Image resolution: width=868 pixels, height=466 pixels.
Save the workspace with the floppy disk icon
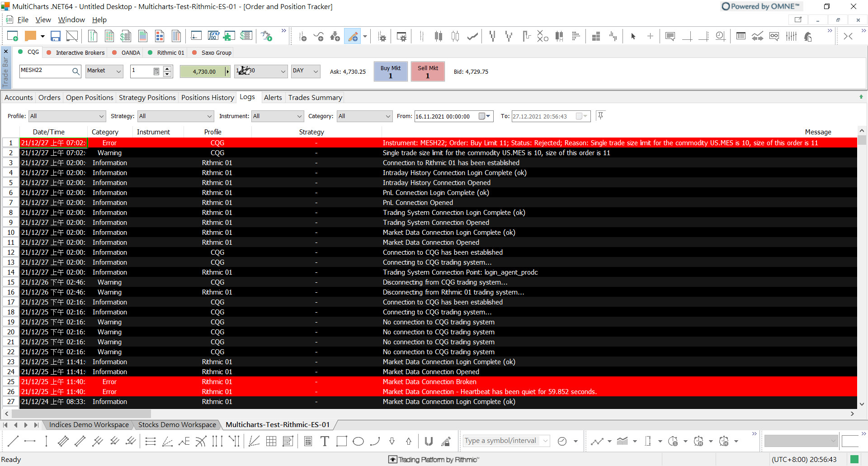55,36
